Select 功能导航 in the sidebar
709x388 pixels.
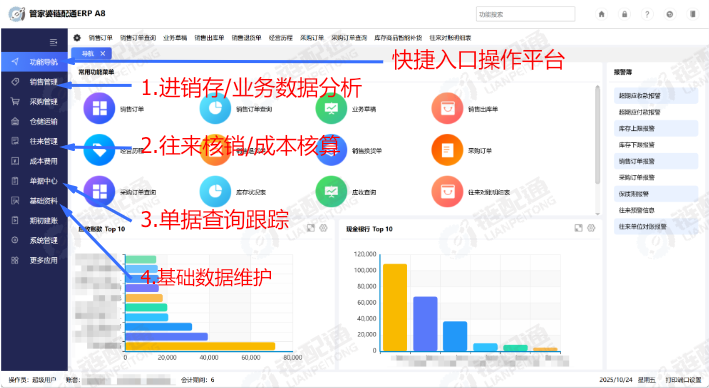pos(34,62)
